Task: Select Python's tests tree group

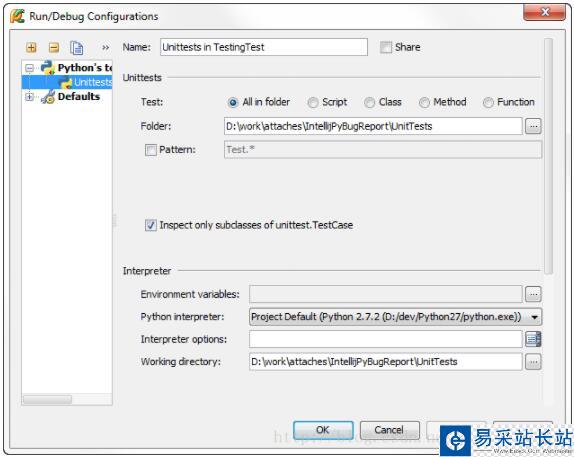Action: pyautogui.click(x=85, y=68)
